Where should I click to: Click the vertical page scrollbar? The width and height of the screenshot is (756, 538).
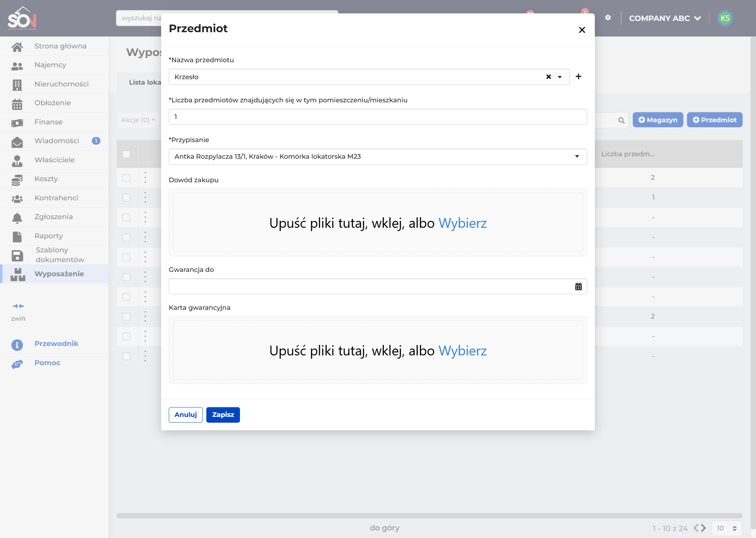(753, 282)
